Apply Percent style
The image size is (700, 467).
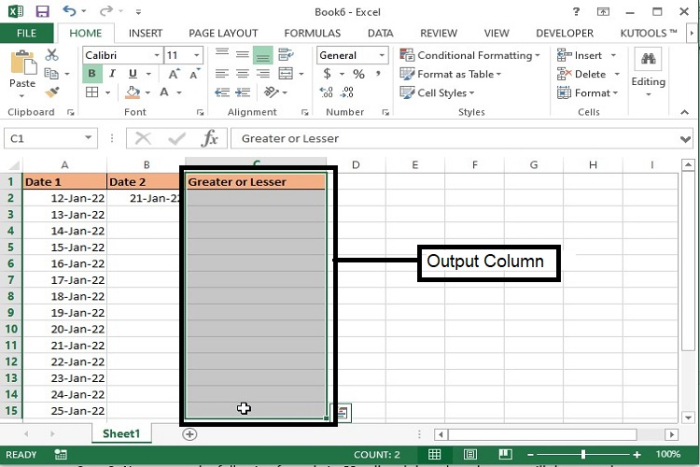point(358,74)
